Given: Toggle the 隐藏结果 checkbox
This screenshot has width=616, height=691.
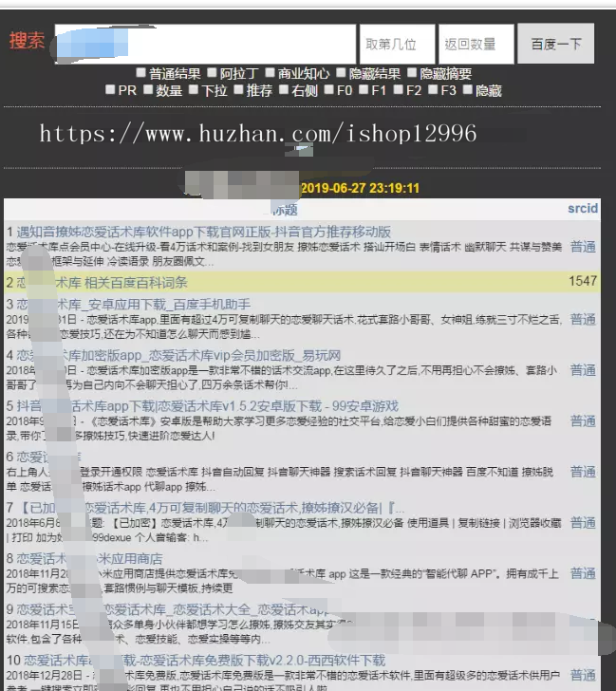Looking at the screenshot, I should (x=341, y=72).
